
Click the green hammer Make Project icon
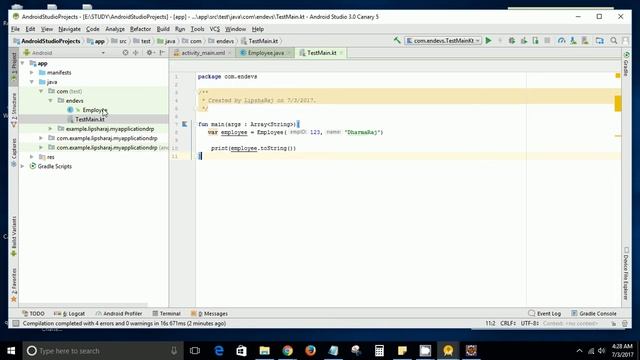point(397,40)
